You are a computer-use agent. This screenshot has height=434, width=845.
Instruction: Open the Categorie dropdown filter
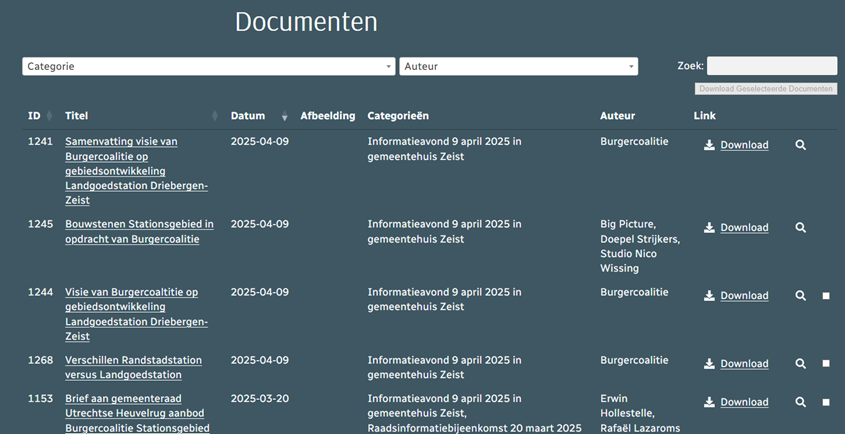pyautogui.click(x=209, y=66)
